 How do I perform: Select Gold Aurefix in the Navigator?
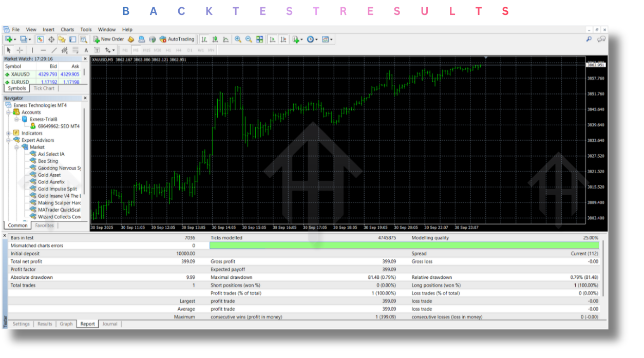pos(49,182)
